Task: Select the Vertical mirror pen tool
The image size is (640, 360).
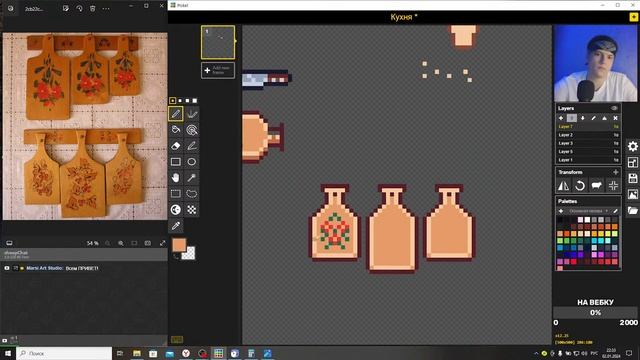Action: pyautogui.click(x=191, y=113)
